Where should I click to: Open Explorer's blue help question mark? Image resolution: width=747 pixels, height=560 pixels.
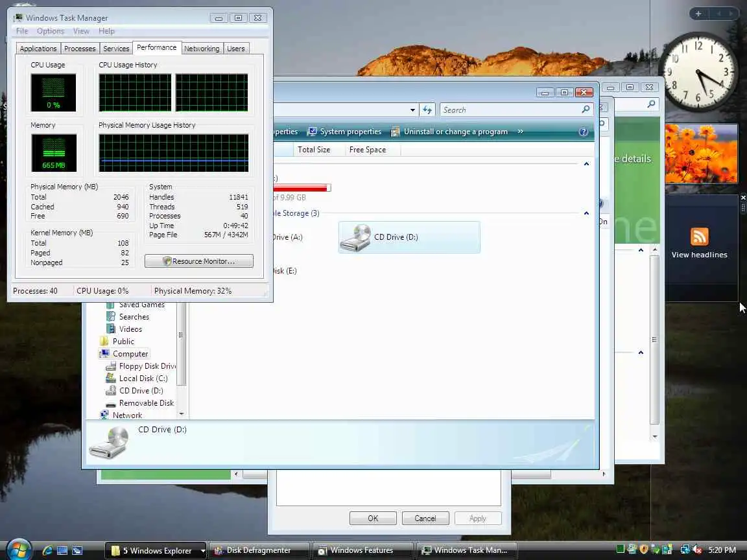583,132
